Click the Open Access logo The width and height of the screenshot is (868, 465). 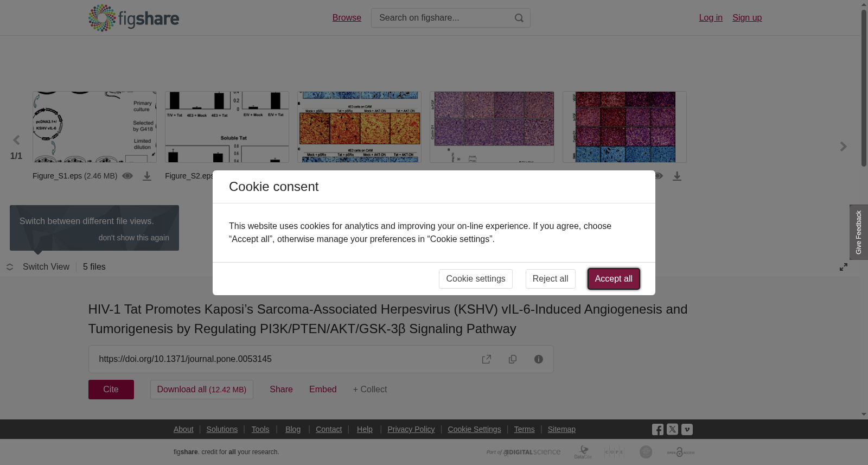tap(681, 452)
